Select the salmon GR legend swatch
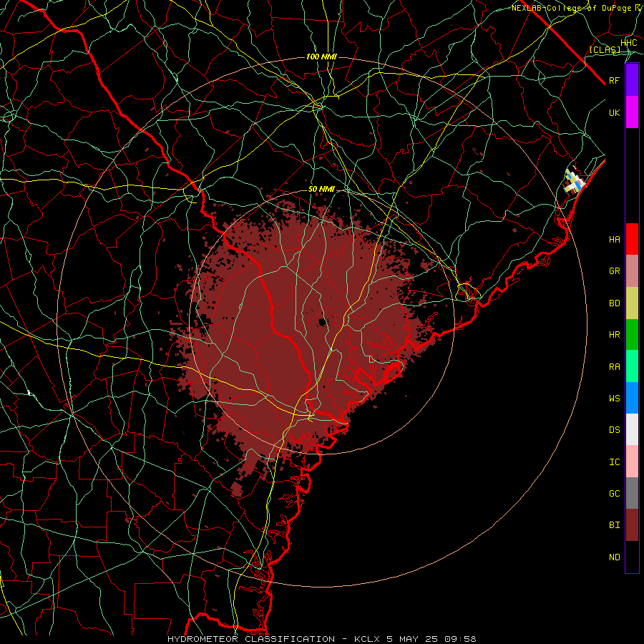644x644 pixels. [x=632, y=271]
